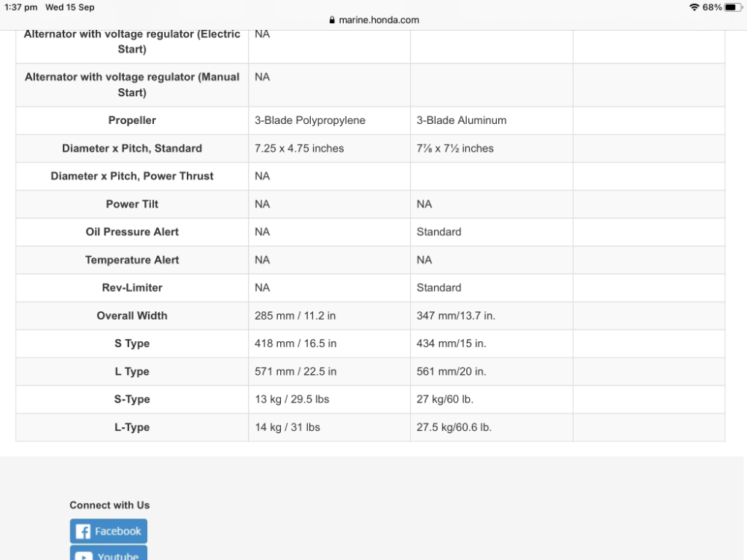
Task: Click the "Overall Width" row label
Action: pyautogui.click(x=132, y=316)
